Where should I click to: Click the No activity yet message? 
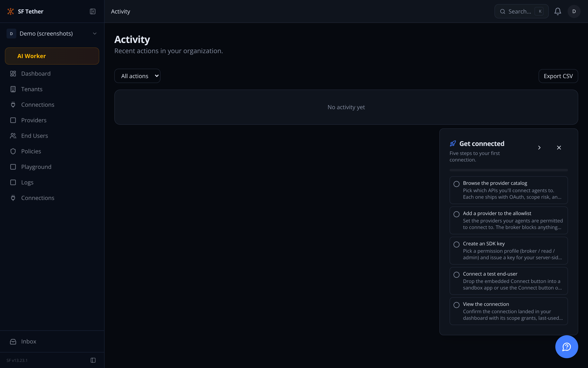point(346,107)
